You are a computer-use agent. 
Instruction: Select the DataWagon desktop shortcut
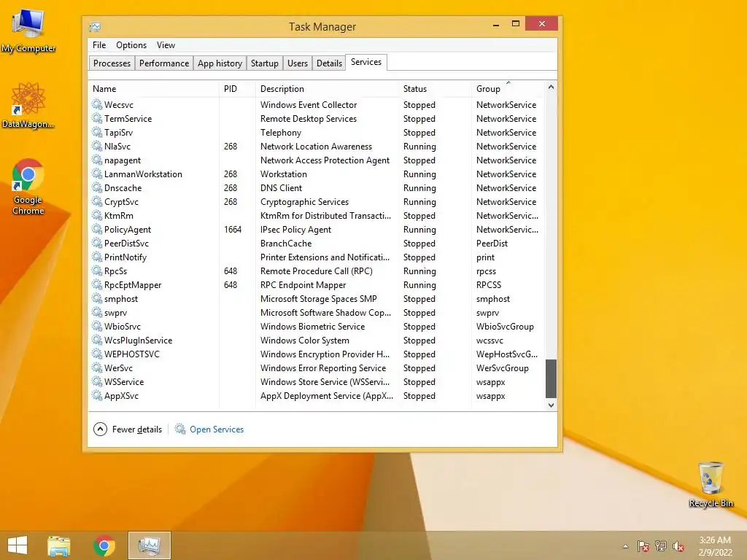point(28,105)
